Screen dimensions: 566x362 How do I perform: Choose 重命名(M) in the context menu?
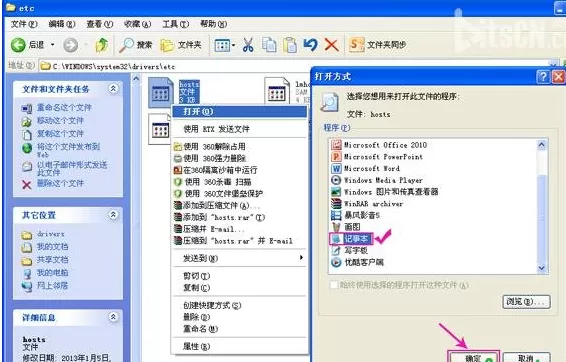[x=240, y=329]
